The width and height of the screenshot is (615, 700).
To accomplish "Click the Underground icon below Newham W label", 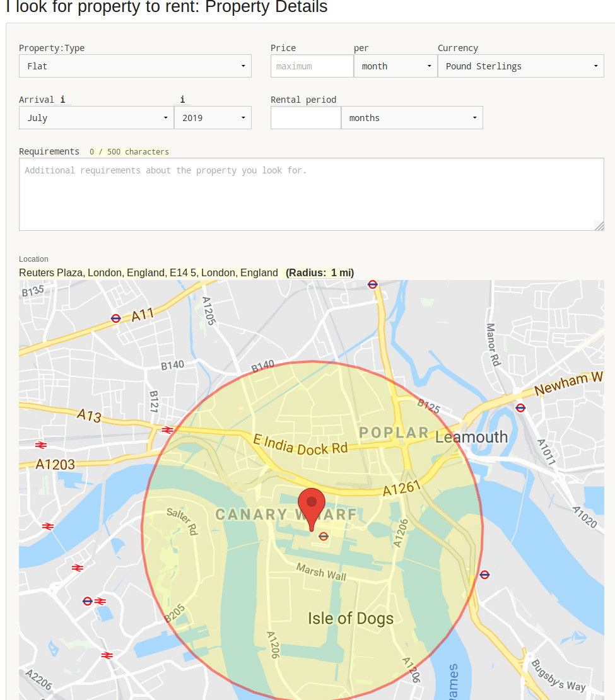I will point(520,407).
